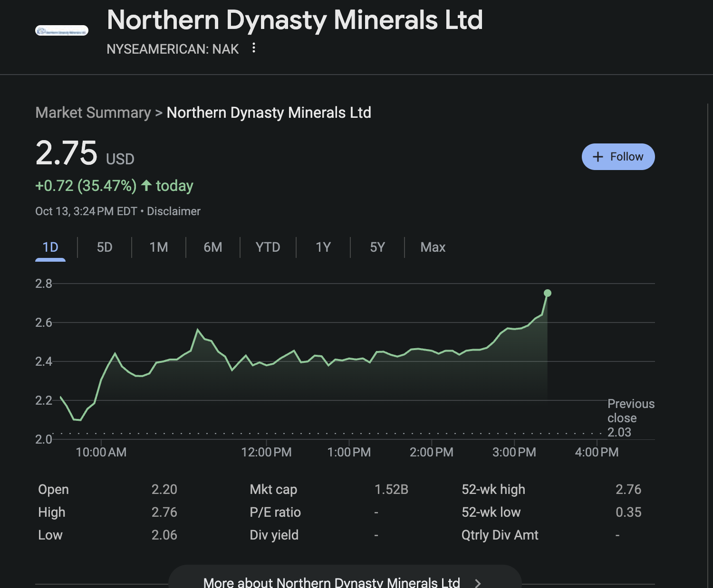This screenshot has width=713, height=588.
Task: View the 1Y chart range
Action: click(x=323, y=247)
